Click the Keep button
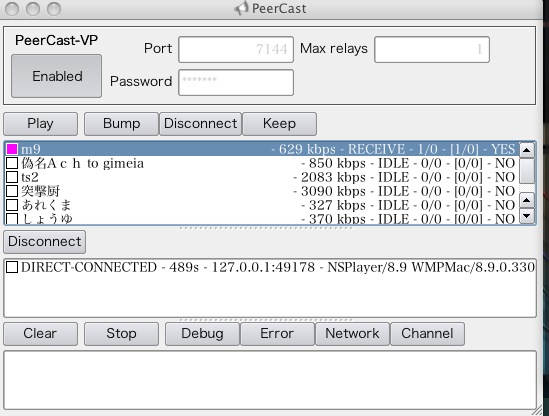Screen dimensions: 549x416 (279, 124)
